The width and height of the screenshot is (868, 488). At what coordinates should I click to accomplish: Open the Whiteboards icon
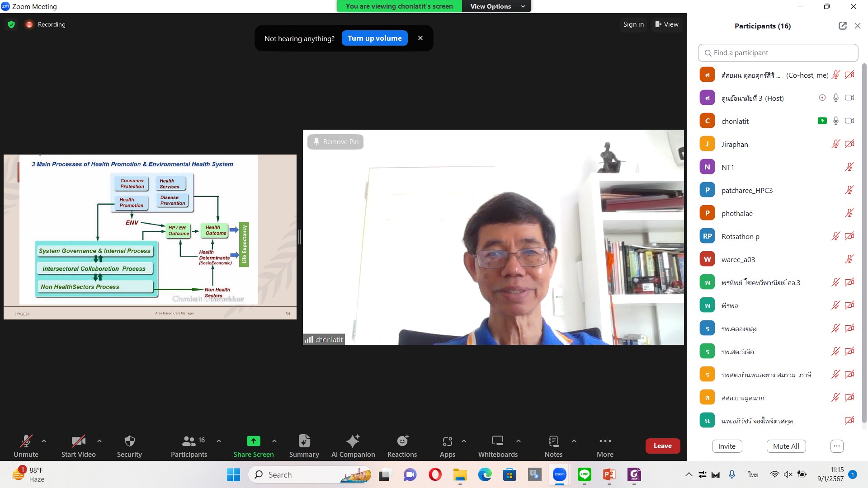coord(498,441)
